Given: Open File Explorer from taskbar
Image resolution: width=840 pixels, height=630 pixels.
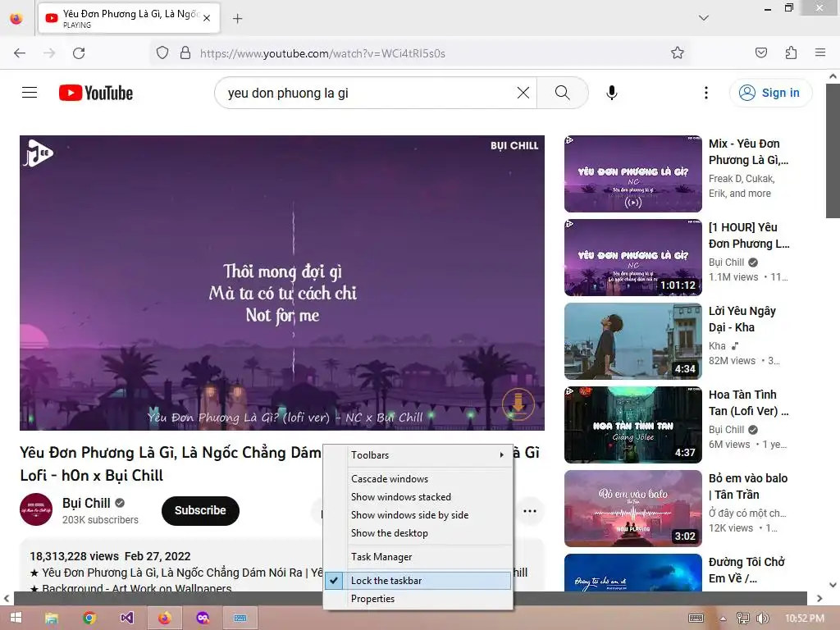Looking at the screenshot, I should coord(52,619).
